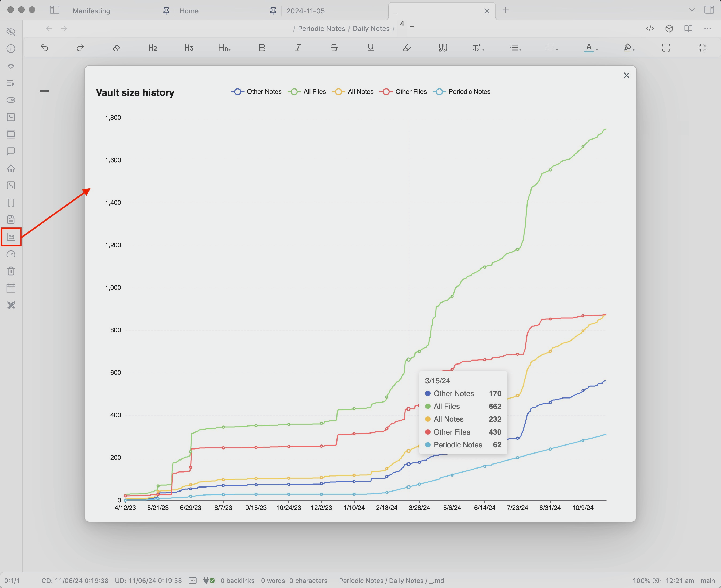Click the calendar icon in left ribbon
This screenshot has height=588, width=721.
[11, 288]
